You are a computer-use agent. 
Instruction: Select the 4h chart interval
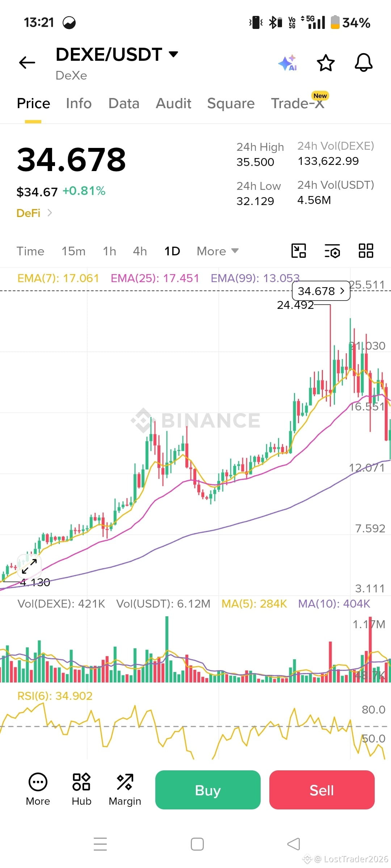coord(140,251)
